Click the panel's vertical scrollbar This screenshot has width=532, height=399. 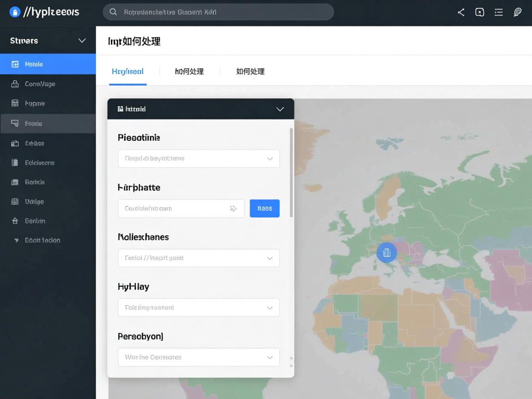tap(291, 173)
